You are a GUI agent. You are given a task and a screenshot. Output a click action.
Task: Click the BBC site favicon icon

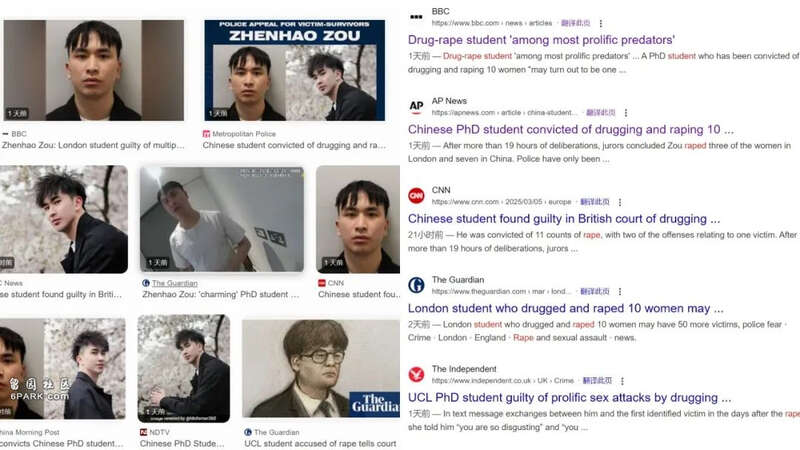click(x=416, y=17)
